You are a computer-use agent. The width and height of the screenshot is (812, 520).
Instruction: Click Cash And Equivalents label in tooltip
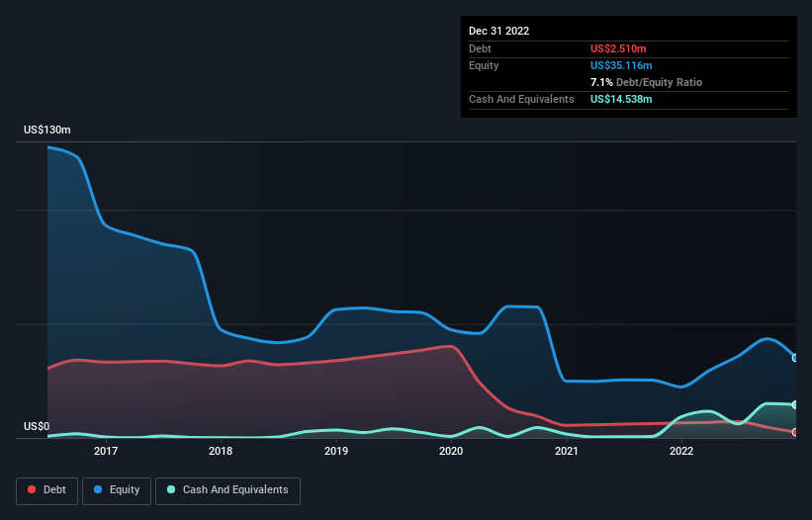coord(521,99)
